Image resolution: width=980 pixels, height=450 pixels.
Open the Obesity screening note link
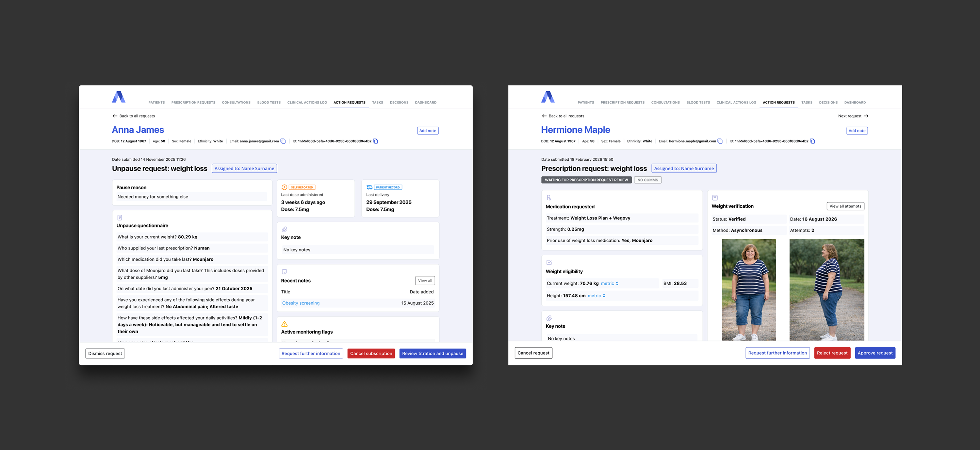coord(300,303)
